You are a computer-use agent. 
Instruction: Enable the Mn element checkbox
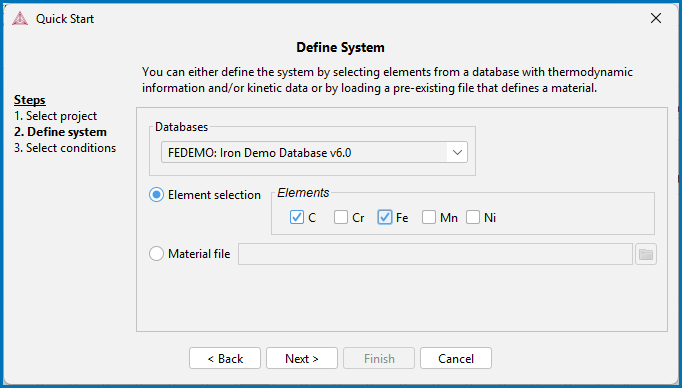[429, 217]
